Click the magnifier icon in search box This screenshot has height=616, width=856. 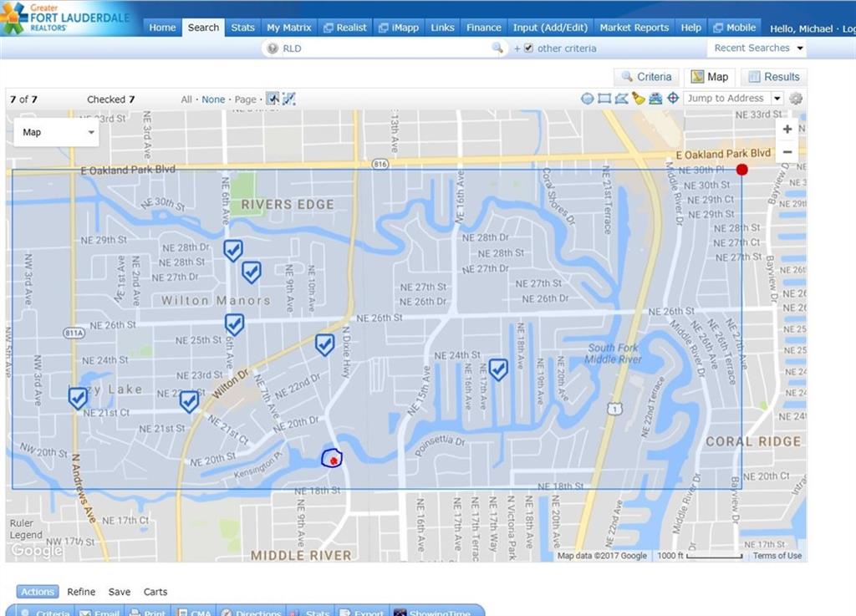[497, 48]
